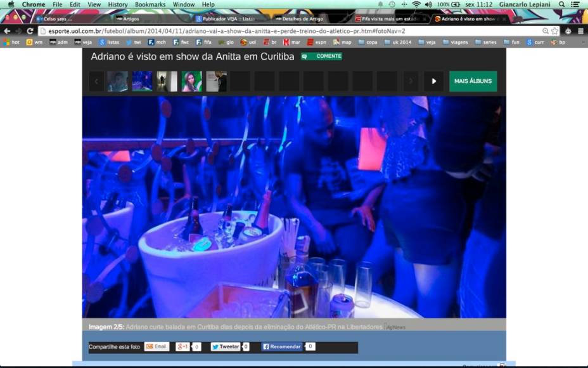Open MAIS ÁLBUNS albums button
The image size is (588, 368).
coord(473,81)
